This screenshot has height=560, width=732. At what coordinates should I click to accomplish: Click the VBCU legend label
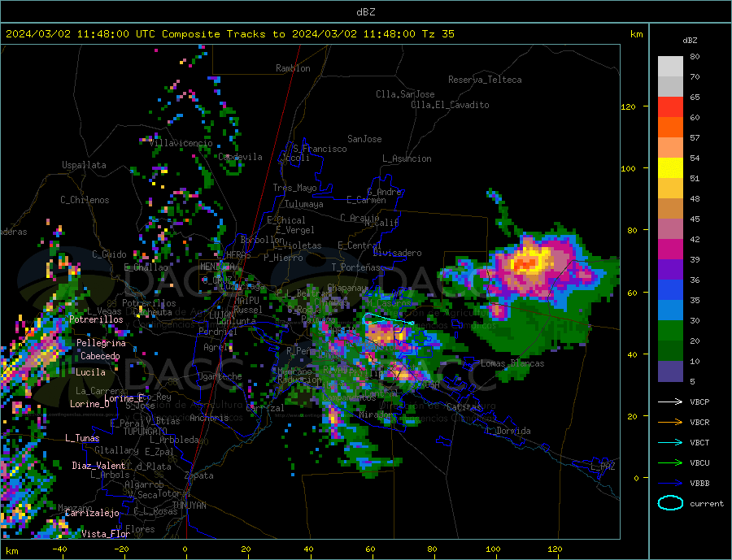pyautogui.click(x=699, y=462)
